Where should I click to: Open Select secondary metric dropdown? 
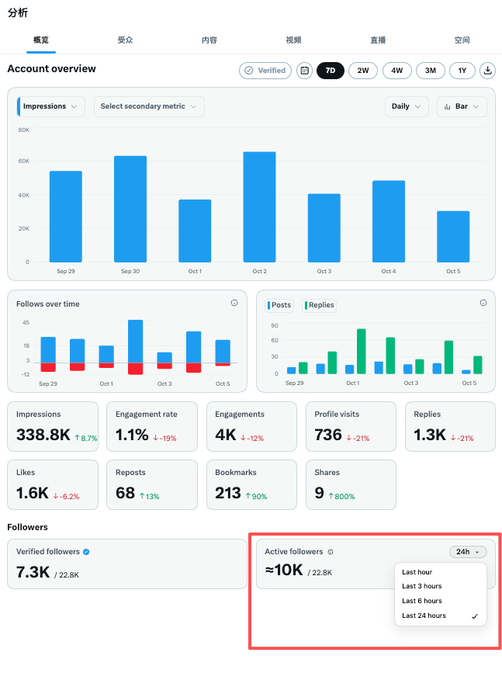tap(149, 106)
